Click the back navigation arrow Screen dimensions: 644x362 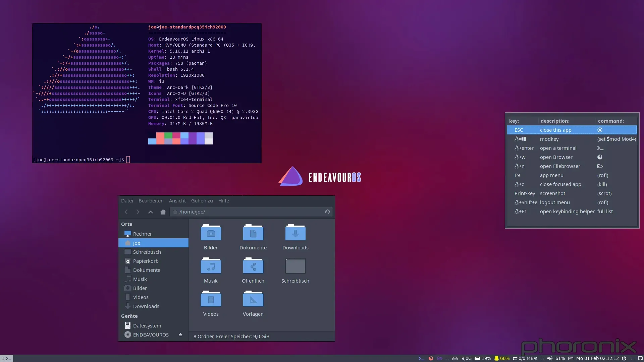[x=126, y=212]
